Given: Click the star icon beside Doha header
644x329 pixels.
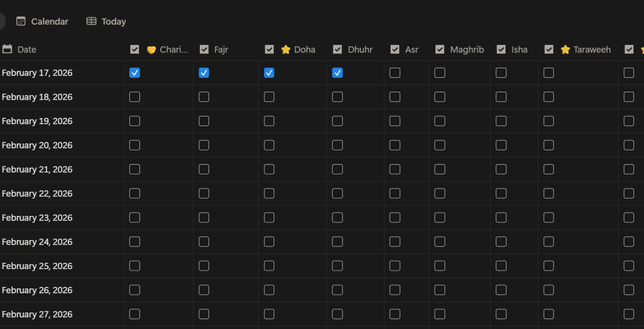Looking at the screenshot, I should [x=286, y=49].
